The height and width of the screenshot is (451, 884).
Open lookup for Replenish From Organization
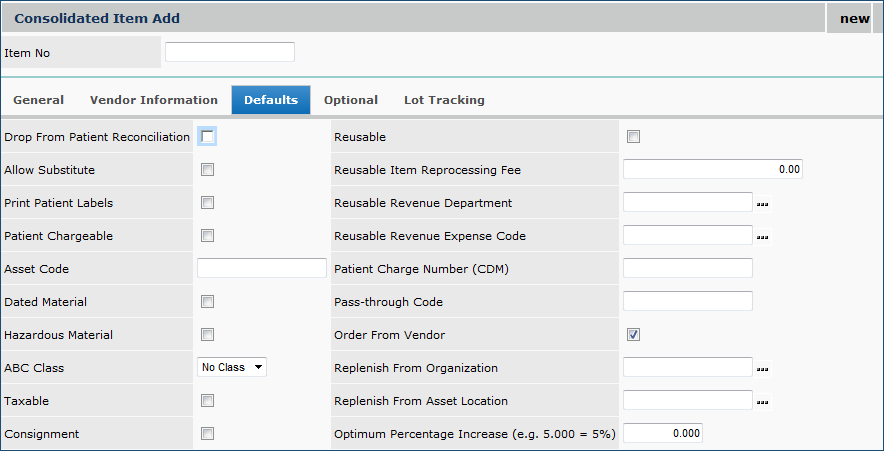pyautogui.click(x=763, y=369)
